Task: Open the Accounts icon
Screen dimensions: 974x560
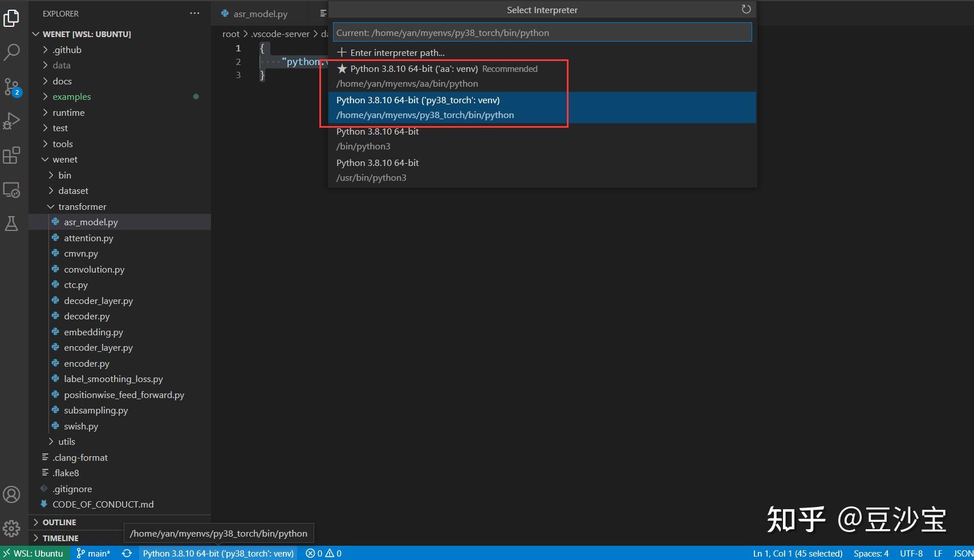Action: (12, 494)
